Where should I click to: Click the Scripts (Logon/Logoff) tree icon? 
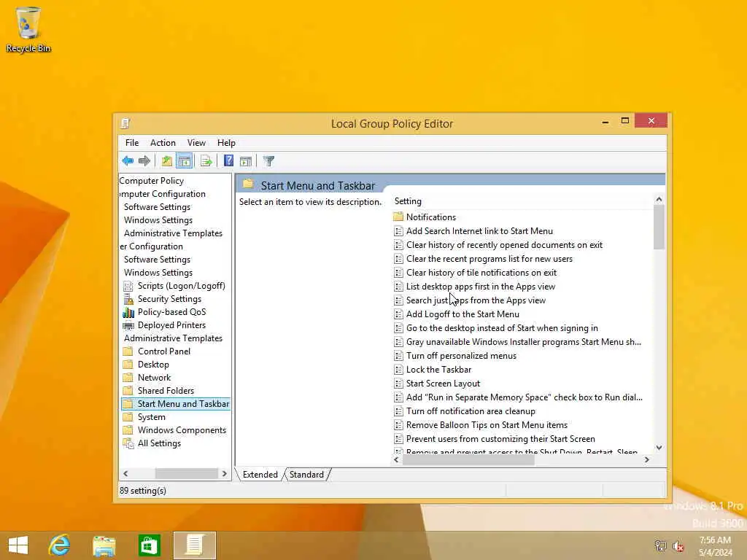[x=128, y=286]
